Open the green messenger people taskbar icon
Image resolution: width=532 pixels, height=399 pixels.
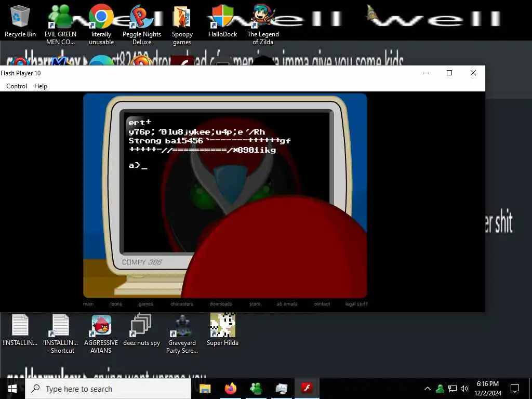[256, 389]
